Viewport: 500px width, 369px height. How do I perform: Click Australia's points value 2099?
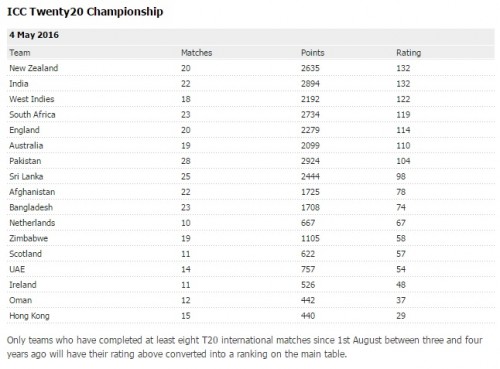pos(310,145)
